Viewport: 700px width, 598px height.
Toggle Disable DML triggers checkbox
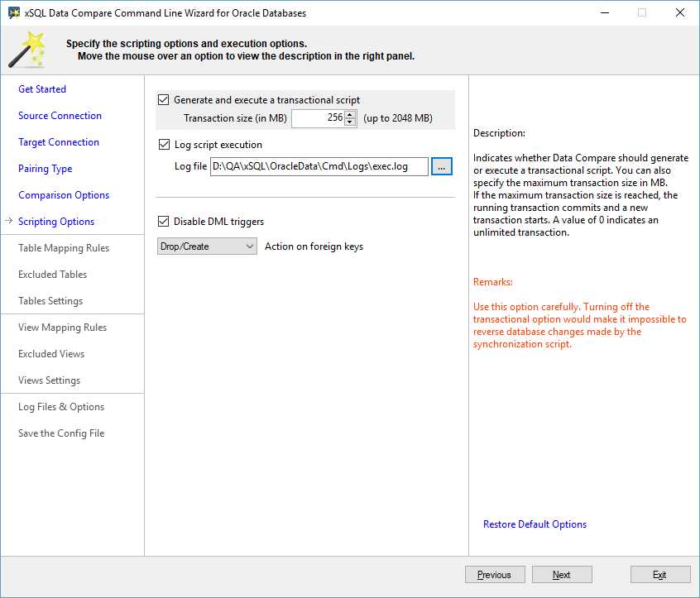tap(163, 222)
